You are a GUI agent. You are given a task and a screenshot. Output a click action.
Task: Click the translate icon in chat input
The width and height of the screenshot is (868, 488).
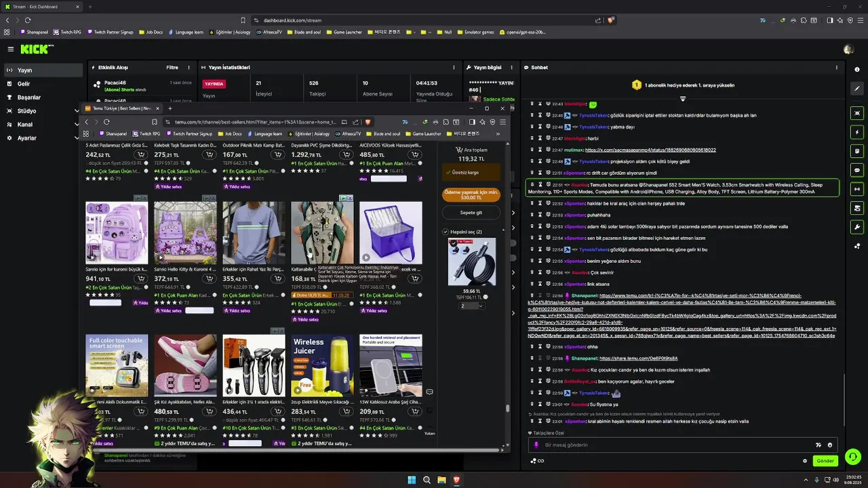click(x=818, y=445)
